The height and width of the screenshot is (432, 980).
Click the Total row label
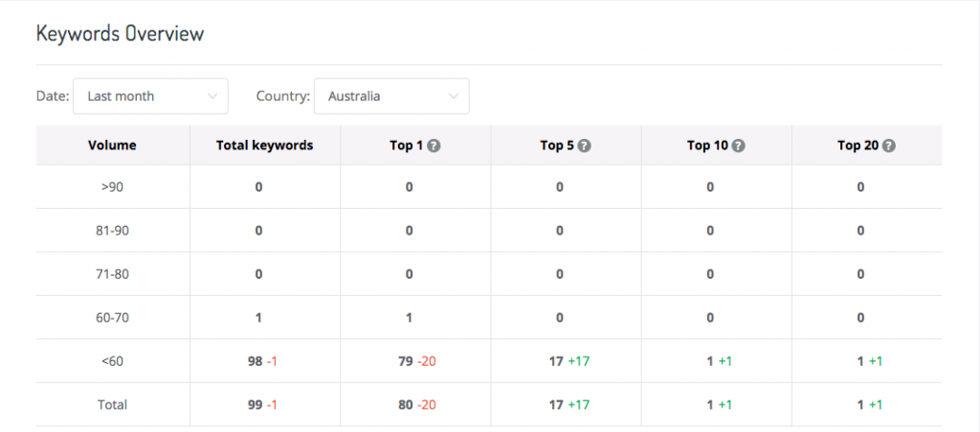[x=113, y=404]
